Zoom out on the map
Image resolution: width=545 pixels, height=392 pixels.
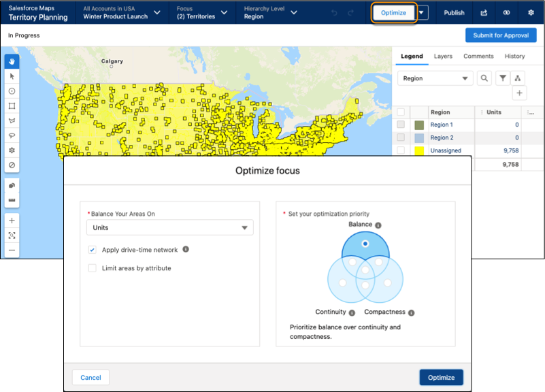click(x=12, y=250)
